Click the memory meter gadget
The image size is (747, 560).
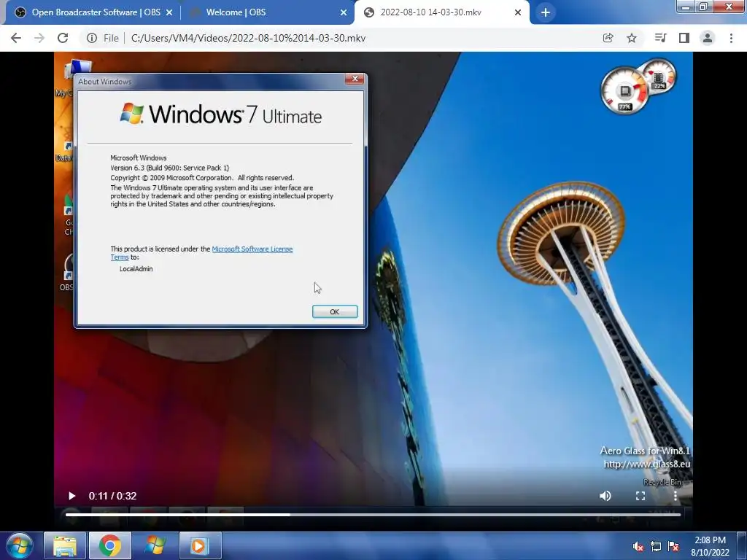coord(659,76)
